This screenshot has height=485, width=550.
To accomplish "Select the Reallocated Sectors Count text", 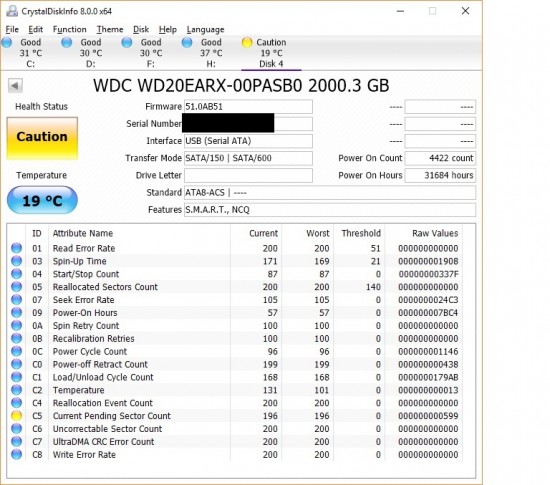I will coord(105,287).
